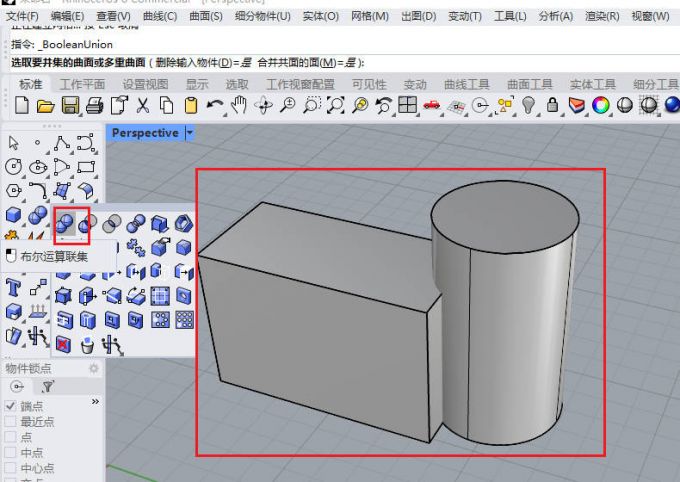This screenshot has height=482, width=680.
Task: Expand the osnap panel » chevron
Action: 95,402
